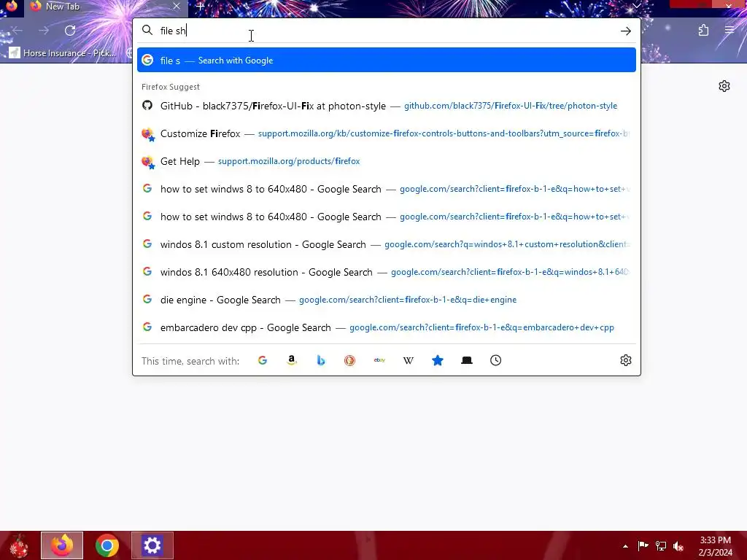Open the list all tabs chevron
Viewport: 747px width, 560px height.
(x=636, y=6)
